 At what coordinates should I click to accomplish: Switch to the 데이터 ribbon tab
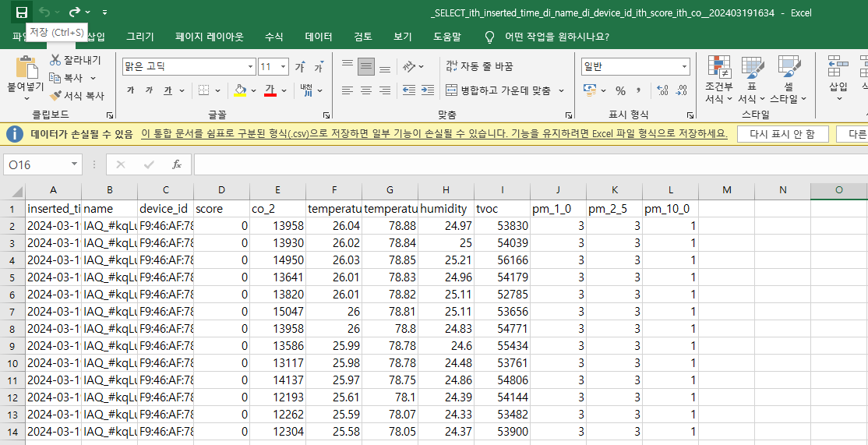(x=318, y=37)
